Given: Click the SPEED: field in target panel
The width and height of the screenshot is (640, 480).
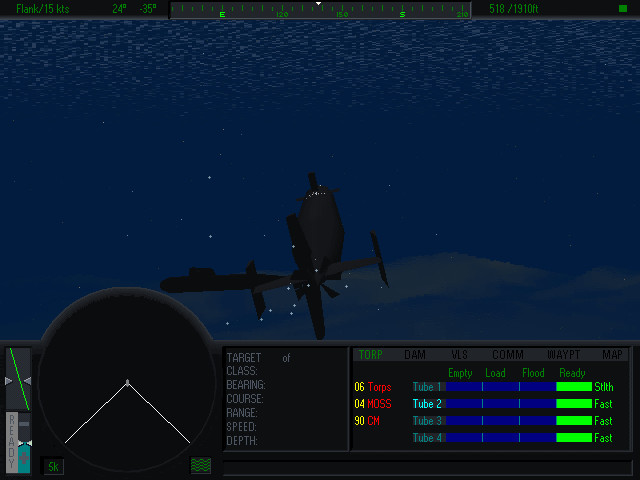Looking at the screenshot, I should click(x=242, y=427).
